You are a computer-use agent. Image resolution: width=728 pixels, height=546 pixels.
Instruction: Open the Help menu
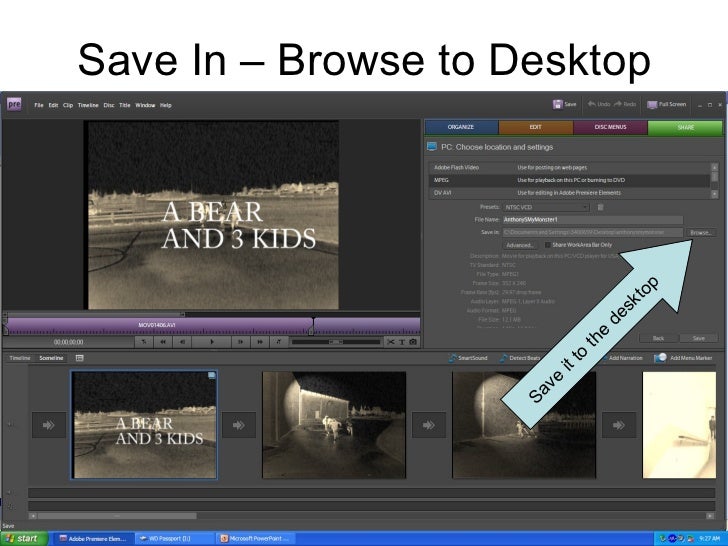(166, 105)
